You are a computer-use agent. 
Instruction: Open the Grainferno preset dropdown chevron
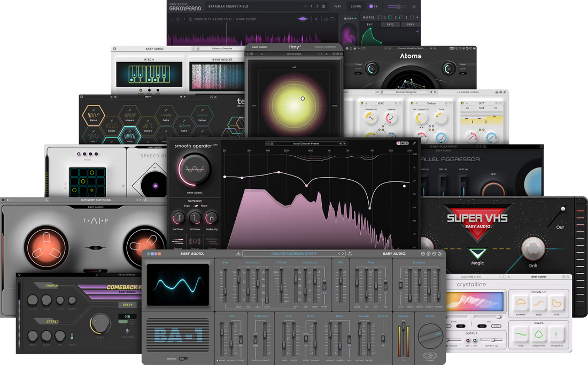(x=305, y=6)
